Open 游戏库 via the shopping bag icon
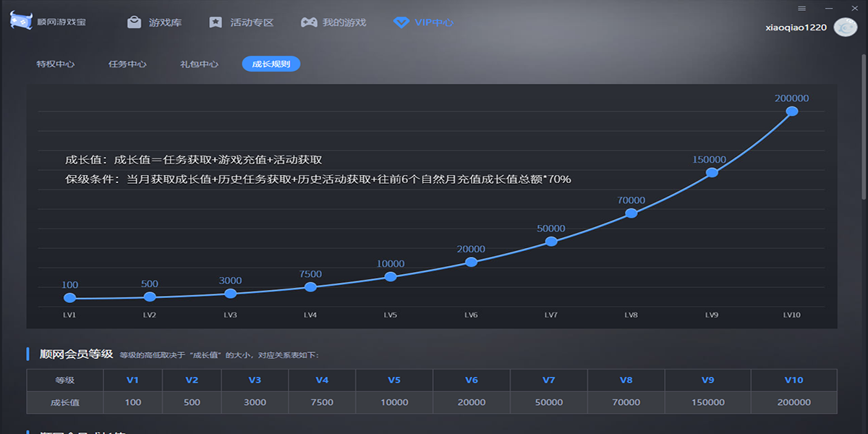The image size is (868, 434). tap(133, 22)
